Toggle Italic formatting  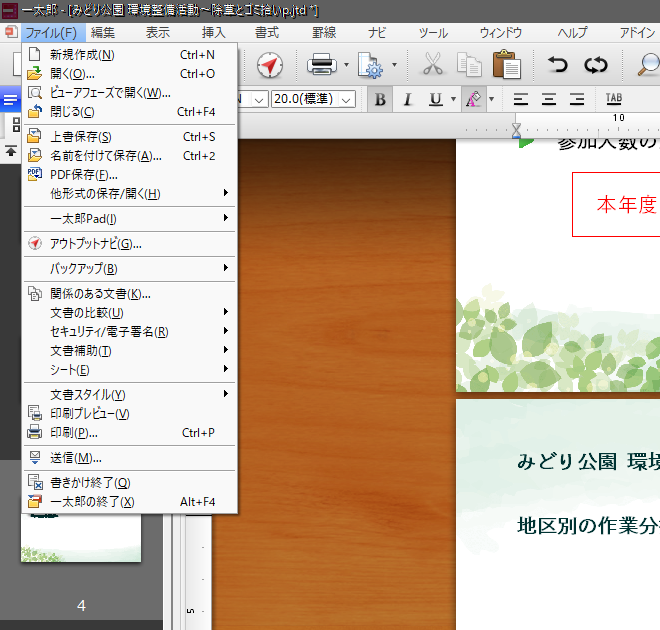point(407,99)
